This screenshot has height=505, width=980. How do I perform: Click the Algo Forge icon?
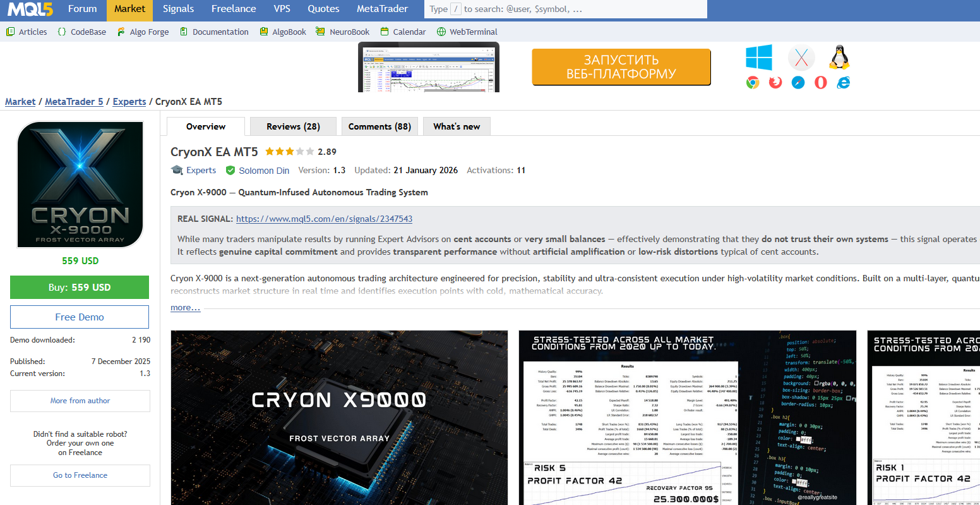[121, 32]
